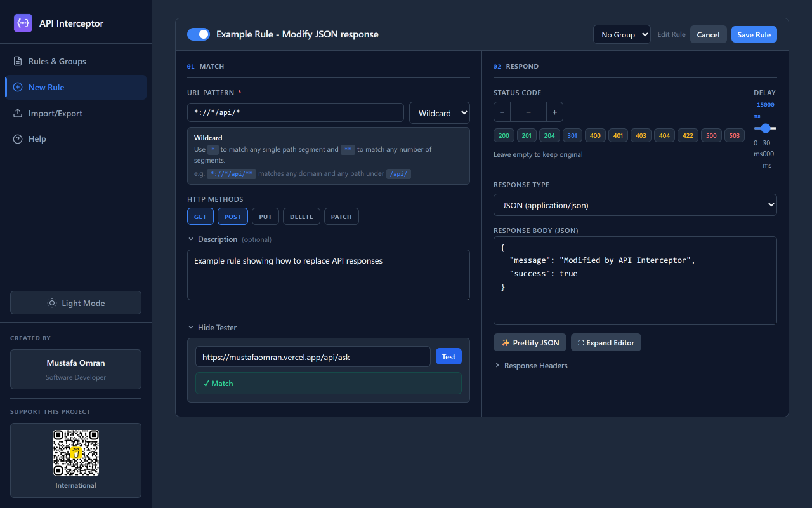
Task: Enable the PATCH HTTP method
Action: (341, 217)
